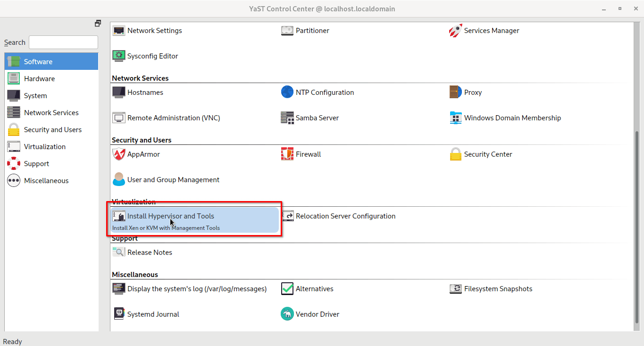Open Sysconfig Editor icon
This screenshot has width=644, height=346.
point(119,56)
